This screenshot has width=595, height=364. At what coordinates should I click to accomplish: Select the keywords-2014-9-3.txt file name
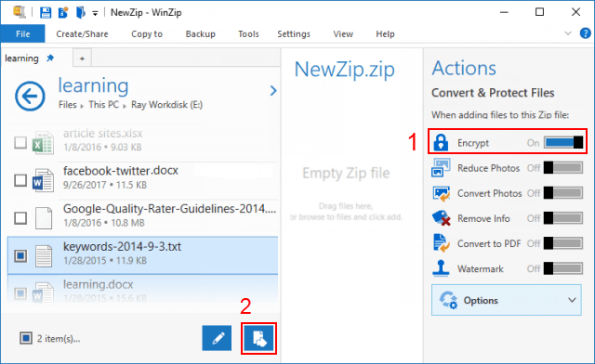pos(122,247)
